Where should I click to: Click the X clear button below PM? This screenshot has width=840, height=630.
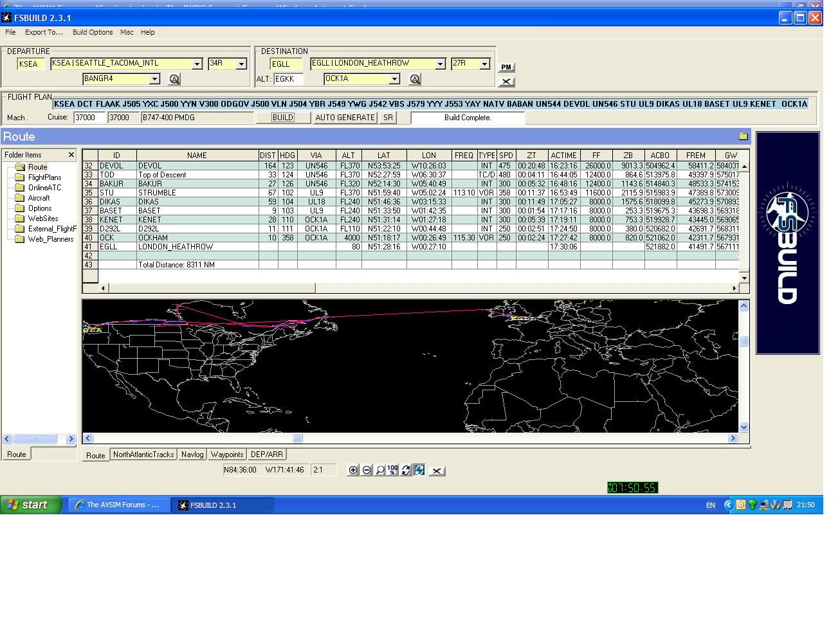pyautogui.click(x=506, y=82)
